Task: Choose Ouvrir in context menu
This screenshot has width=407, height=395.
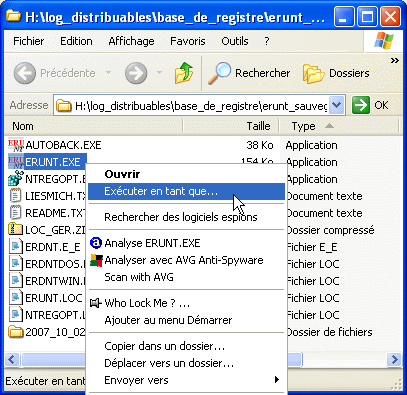Action: tap(186, 174)
